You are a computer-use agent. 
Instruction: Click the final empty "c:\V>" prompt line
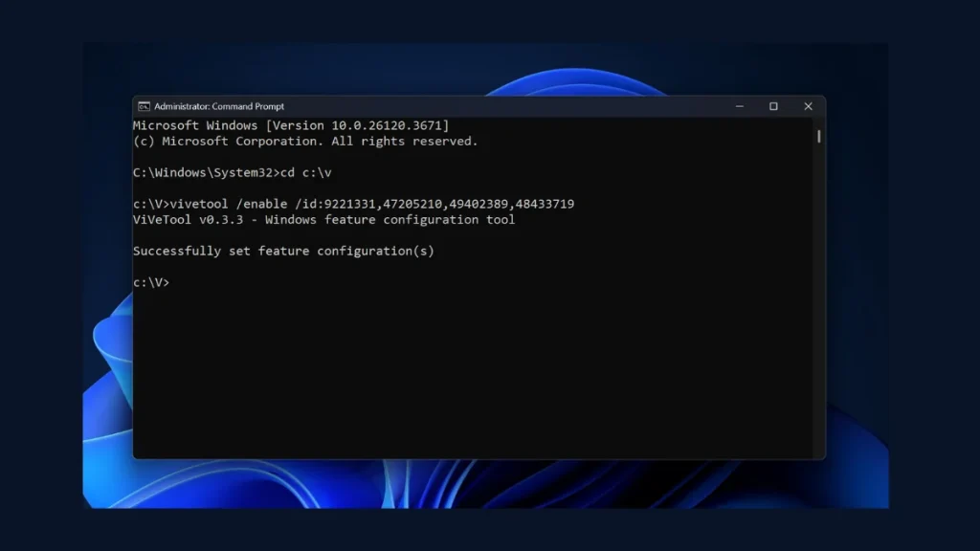(150, 282)
